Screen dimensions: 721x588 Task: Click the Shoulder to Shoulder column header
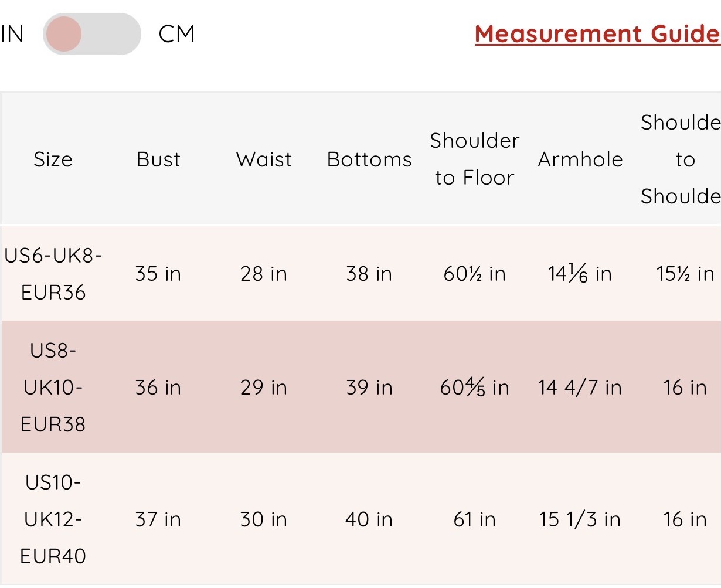coord(681,159)
